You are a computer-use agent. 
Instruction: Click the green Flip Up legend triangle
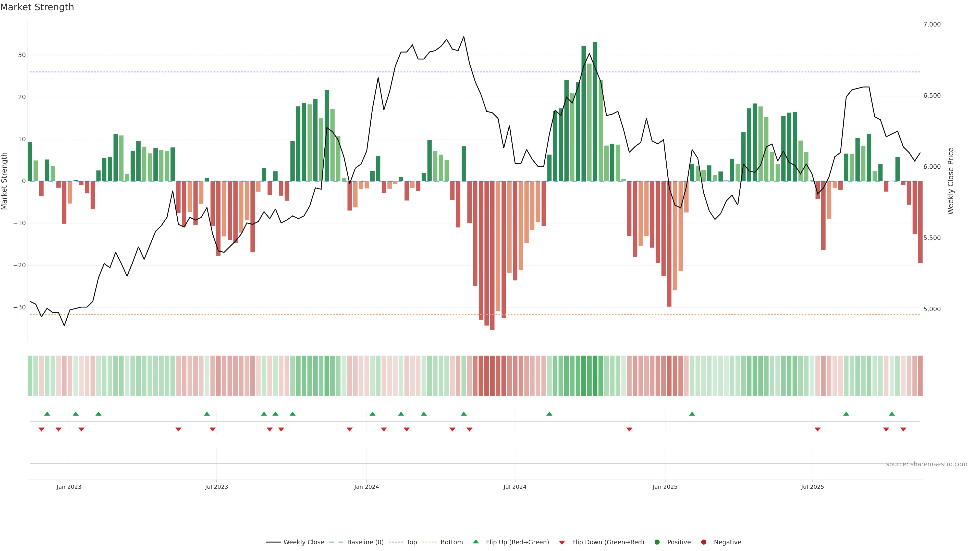(475, 542)
